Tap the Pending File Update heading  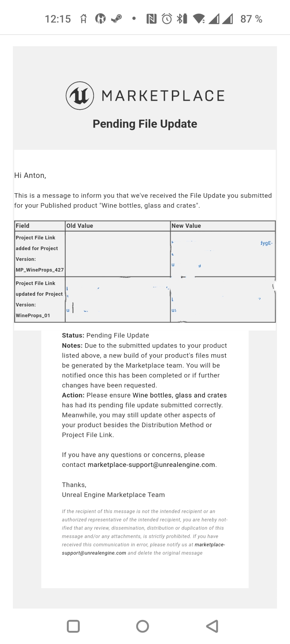(145, 124)
